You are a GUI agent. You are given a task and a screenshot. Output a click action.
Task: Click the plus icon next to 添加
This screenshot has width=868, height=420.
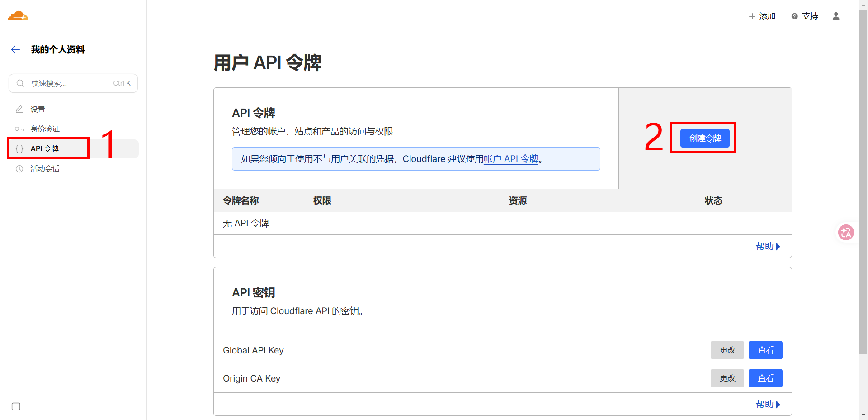[x=752, y=16]
